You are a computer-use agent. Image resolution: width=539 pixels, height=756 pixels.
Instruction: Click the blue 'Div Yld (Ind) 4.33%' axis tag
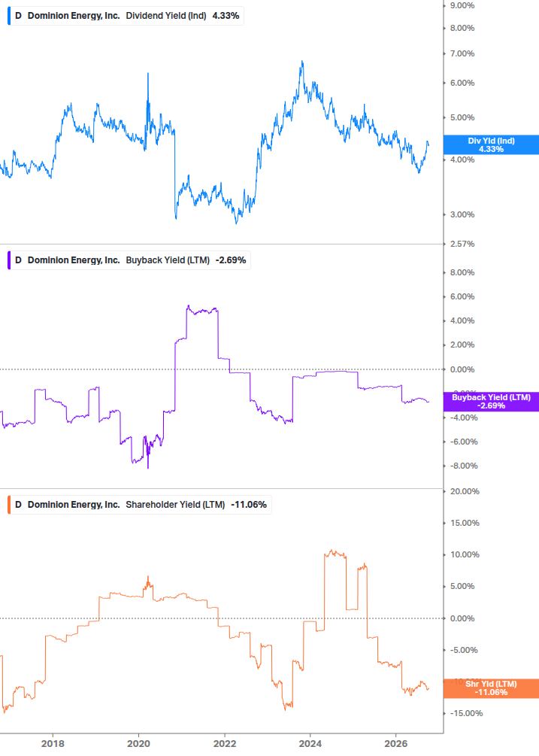click(x=491, y=144)
